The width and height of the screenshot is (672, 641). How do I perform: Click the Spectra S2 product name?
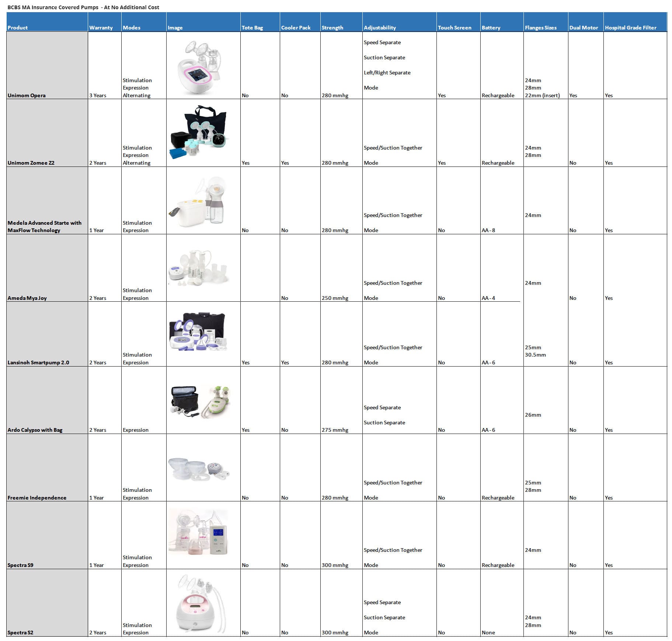(x=20, y=633)
